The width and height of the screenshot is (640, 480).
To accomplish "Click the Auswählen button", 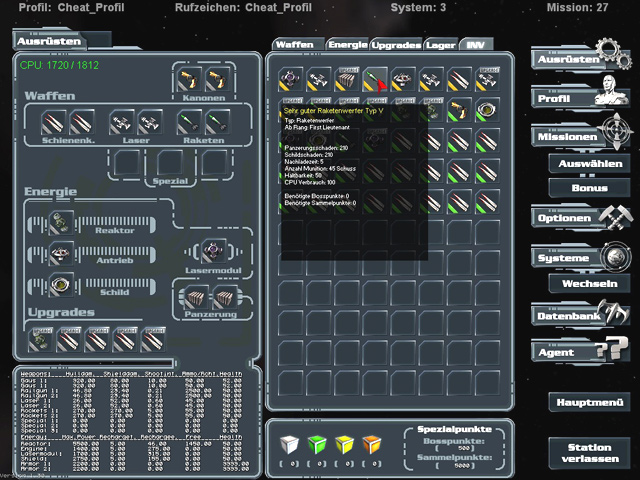I will click(590, 164).
